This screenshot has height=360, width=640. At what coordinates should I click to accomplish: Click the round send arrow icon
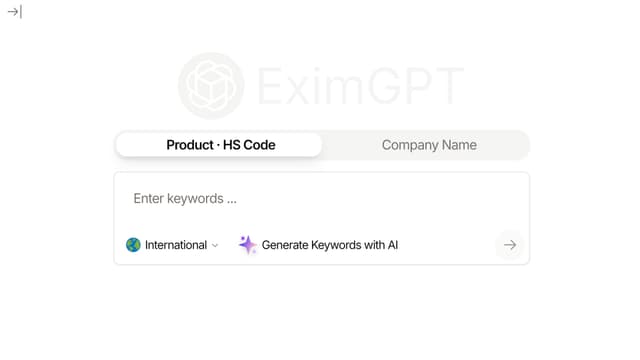[x=510, y=245]
